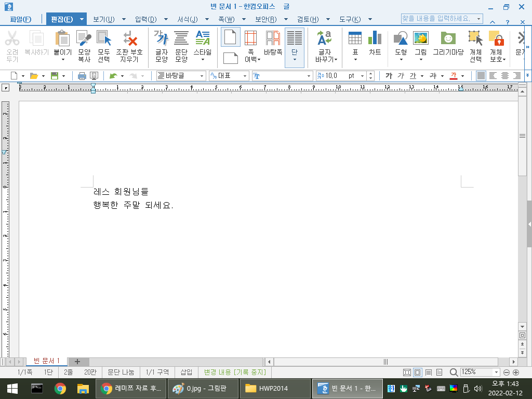Open the 파일(F) menu
Screen dimensions: 532x399
coord(21,19)
